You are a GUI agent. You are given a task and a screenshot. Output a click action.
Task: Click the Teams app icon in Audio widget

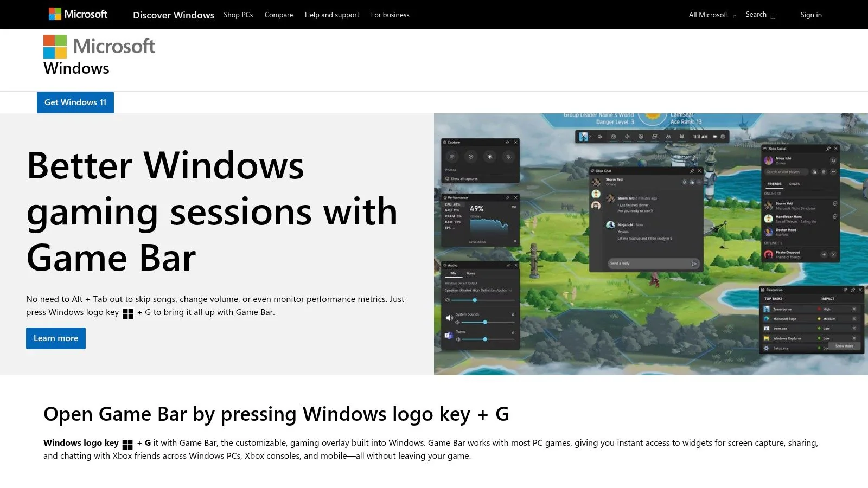click(x=449, y=336)
